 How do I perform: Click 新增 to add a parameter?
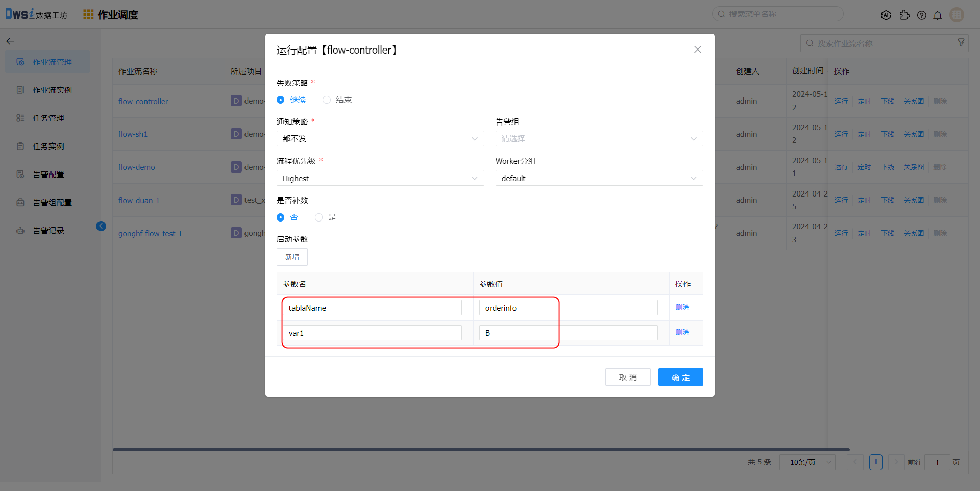tap(292, 257)
